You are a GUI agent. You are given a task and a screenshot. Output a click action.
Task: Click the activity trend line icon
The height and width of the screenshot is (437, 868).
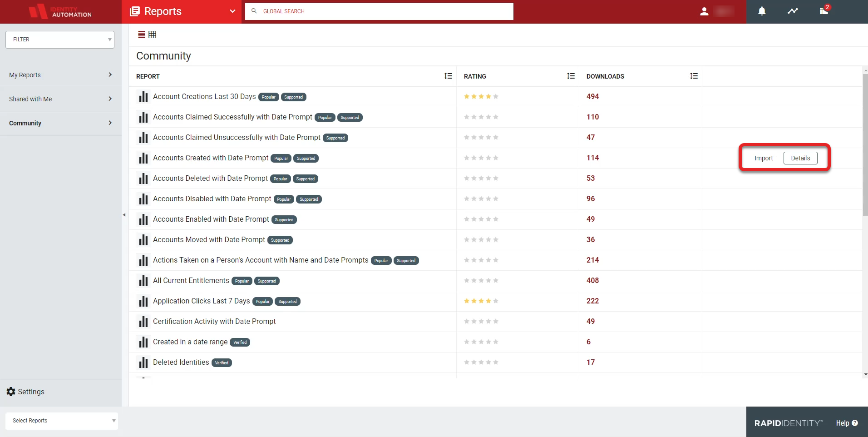[x=793, y=11]
